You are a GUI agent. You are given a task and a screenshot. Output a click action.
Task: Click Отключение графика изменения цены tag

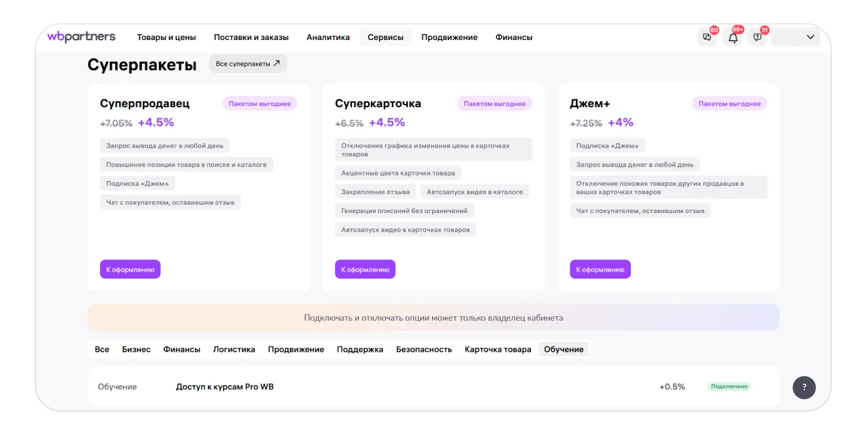coord(433,150)
